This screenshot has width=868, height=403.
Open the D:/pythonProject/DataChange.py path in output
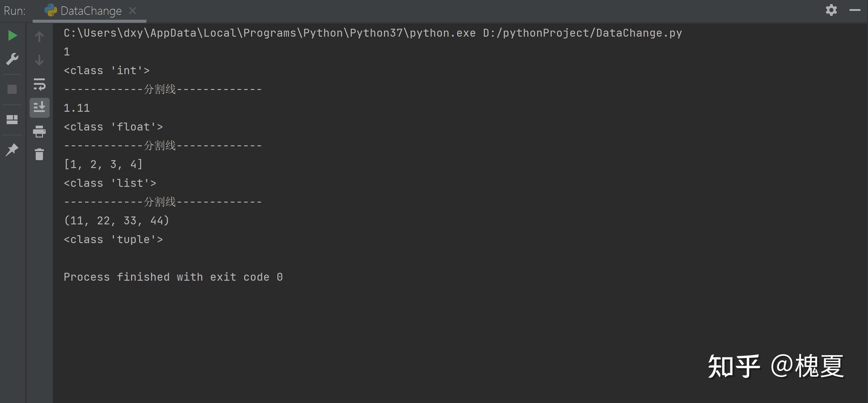tap(582, 33)
